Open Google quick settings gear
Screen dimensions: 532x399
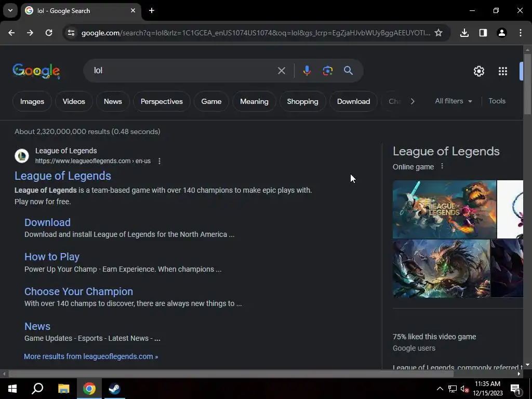[478, 71]
